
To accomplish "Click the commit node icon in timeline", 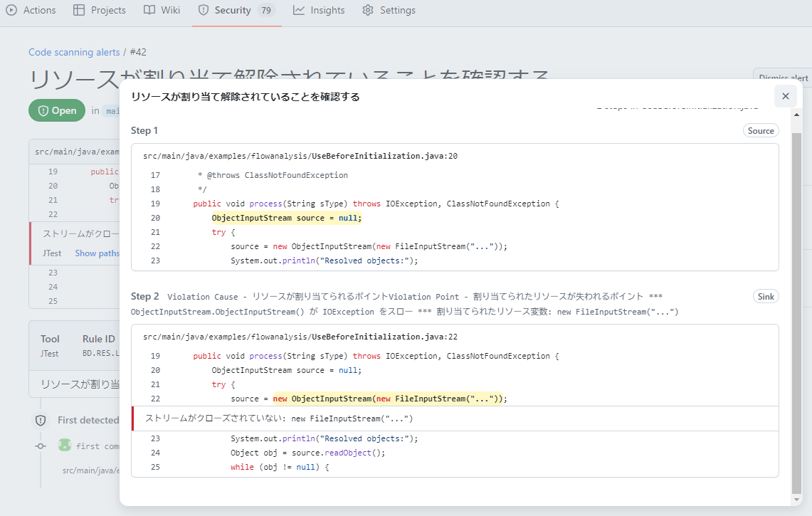I will [41, 446].
